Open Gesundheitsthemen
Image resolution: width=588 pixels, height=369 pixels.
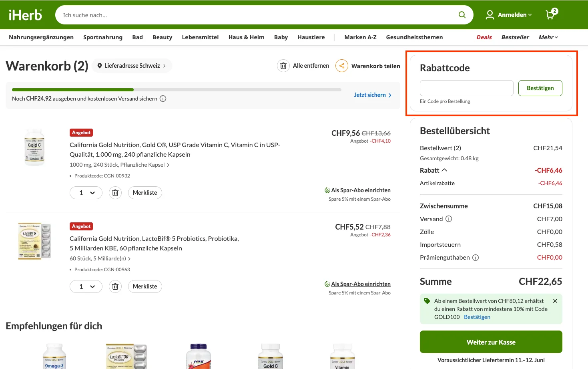(414, 37)
